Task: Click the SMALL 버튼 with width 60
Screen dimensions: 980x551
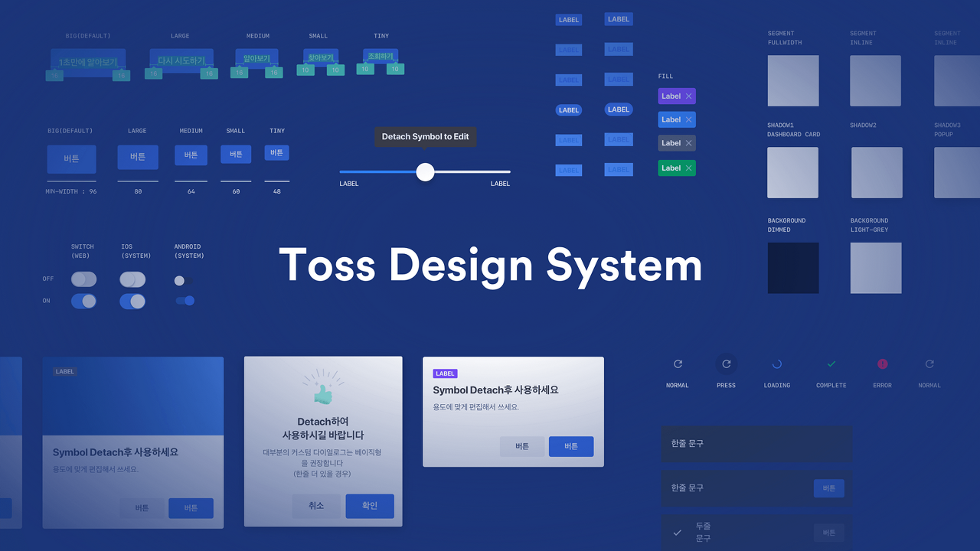Action: tap(236, 154)
